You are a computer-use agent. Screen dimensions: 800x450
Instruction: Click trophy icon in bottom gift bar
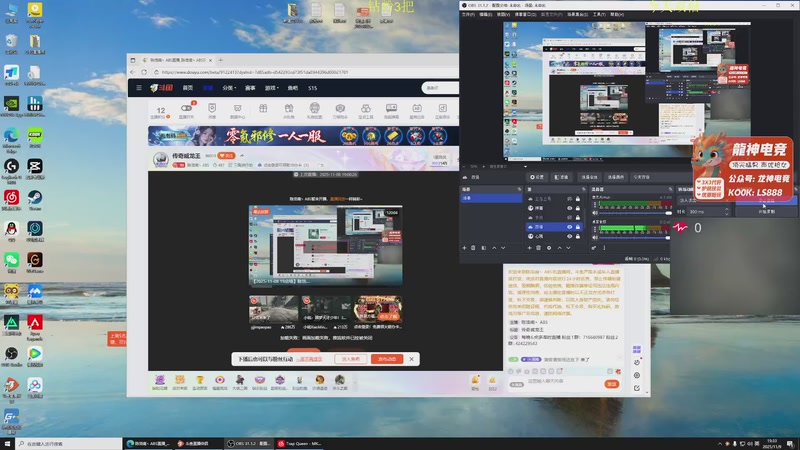[x=199, y=380]
